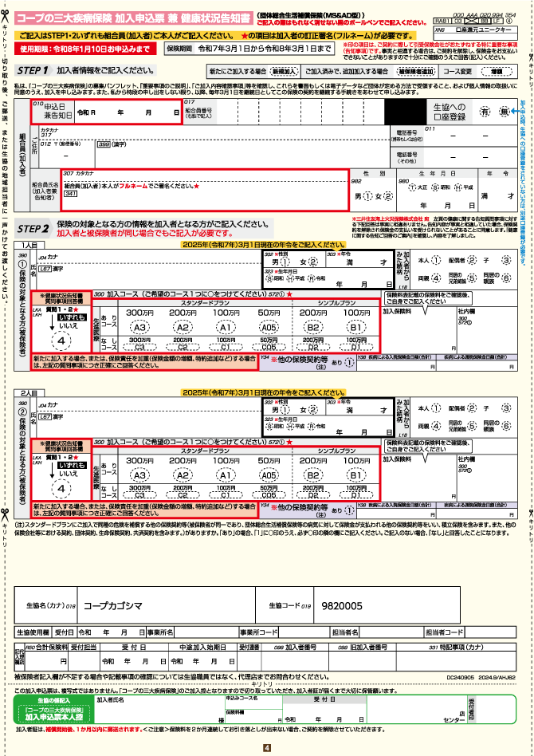Click the 担当者コード field

coord(489,632)
